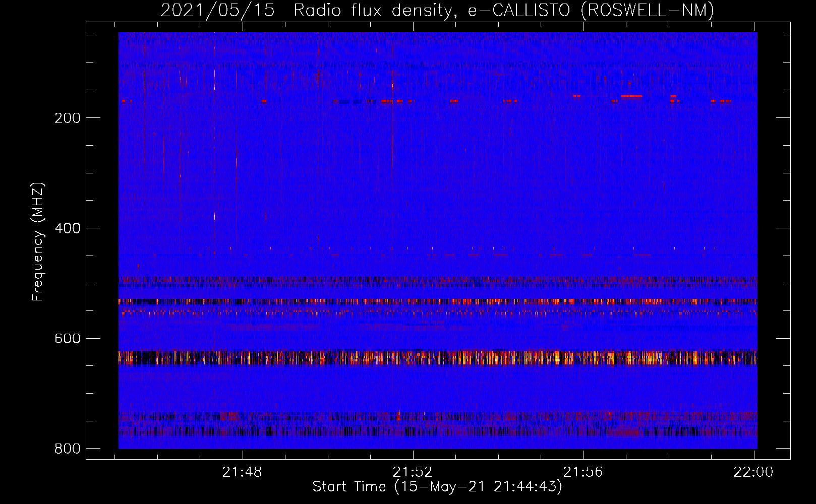
Task: Click the 200 frequency tick label
Action: pyautogui.click(x=68, y=118)
